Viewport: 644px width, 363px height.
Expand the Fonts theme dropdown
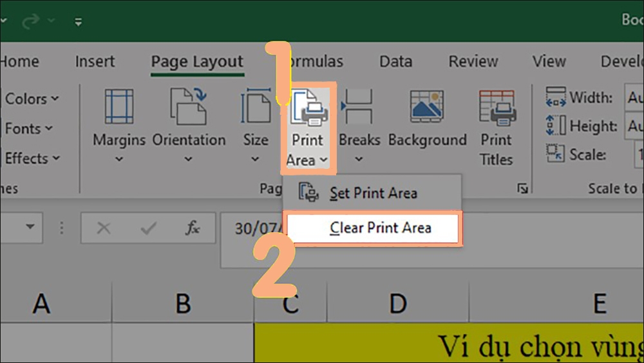coord(28,129)
